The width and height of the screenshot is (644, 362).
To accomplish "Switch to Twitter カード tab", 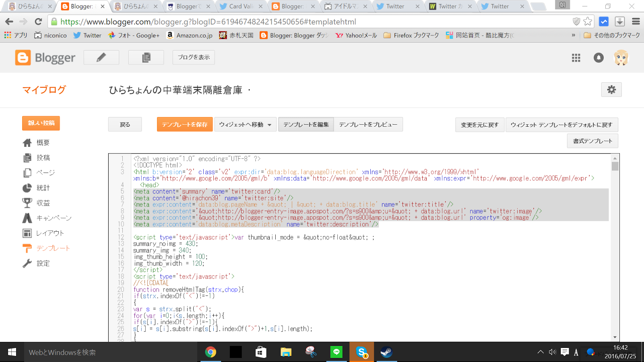I will [x=450, y=6].
